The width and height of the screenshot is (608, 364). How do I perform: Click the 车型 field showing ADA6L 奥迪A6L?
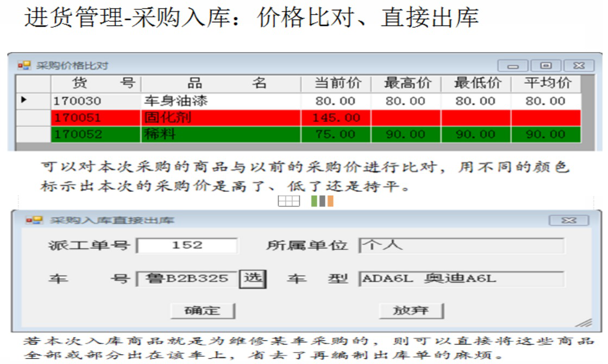pyautogui.click(x=461, y=279)
